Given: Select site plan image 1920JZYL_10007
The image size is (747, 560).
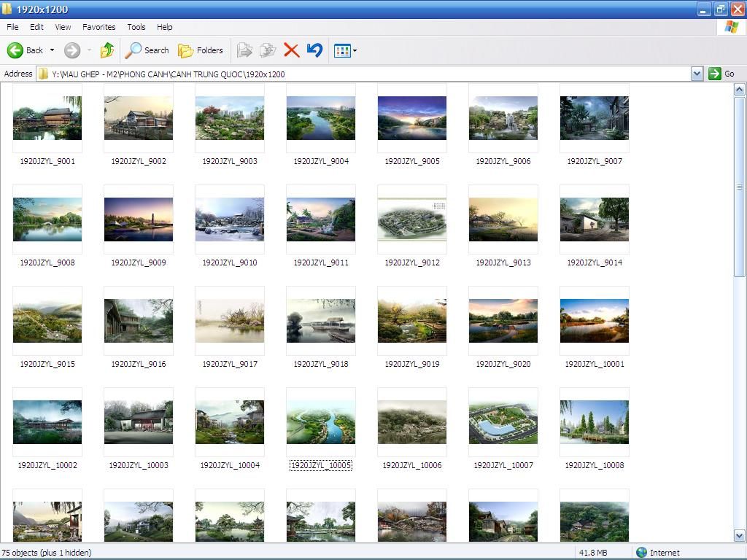Looking at the screenshot, I should [x=503, y=422].
